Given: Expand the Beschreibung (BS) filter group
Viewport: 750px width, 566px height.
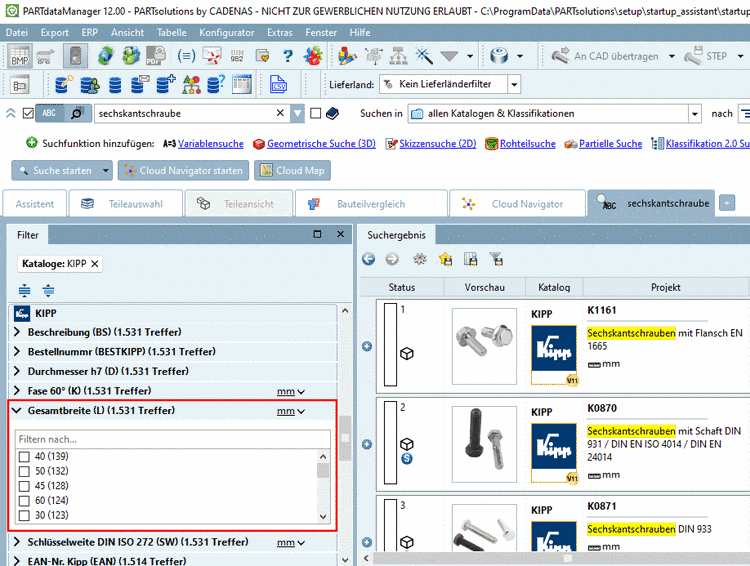Looking at the screenshot, I should click(x=17, y=332).
